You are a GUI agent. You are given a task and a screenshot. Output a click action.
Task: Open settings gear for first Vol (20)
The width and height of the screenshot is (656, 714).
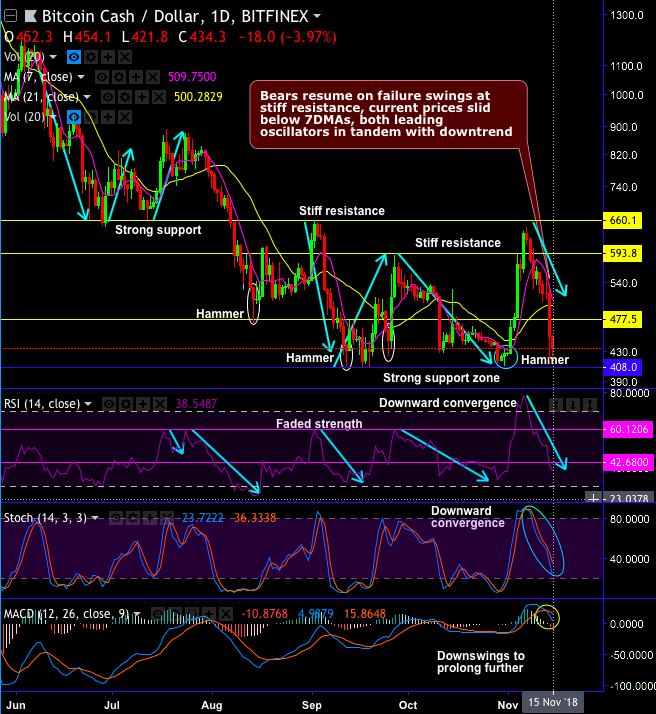(x=91, y=57)
